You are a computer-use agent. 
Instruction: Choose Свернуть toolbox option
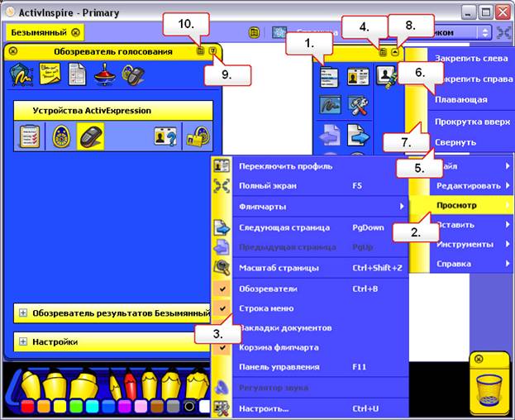click(x=471, y=142)
